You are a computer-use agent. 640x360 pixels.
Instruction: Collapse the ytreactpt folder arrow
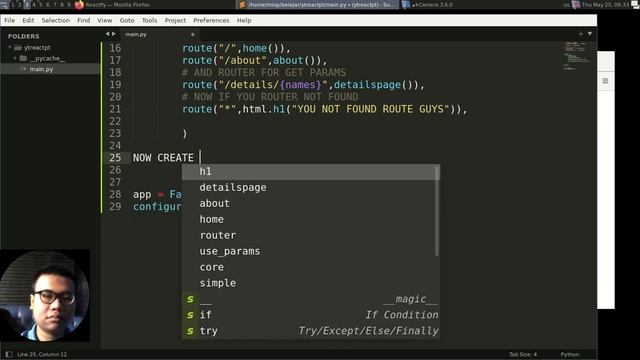(x=10, y=47)
